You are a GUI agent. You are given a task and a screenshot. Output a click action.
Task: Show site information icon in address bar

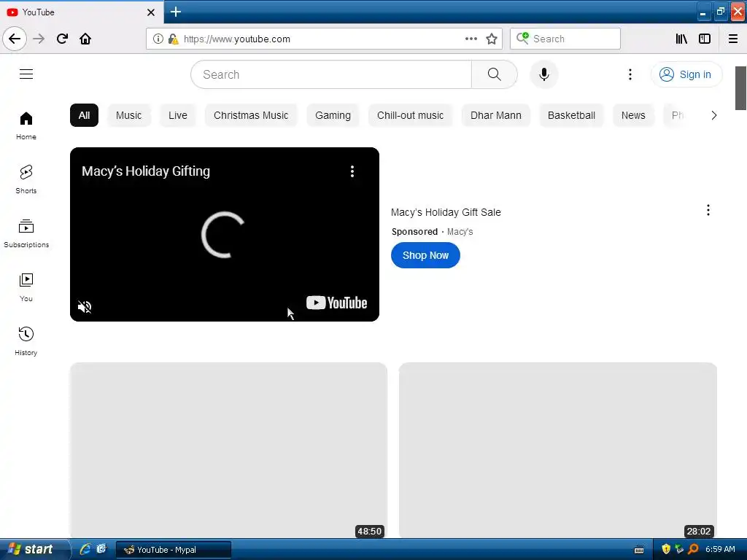(158, 39)
